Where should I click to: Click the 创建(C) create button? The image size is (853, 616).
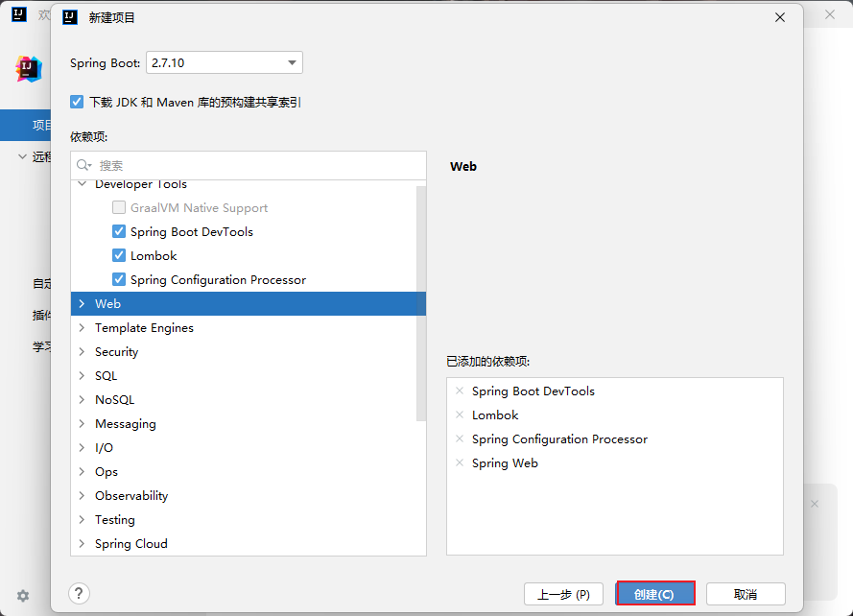(x=655, y=594)
